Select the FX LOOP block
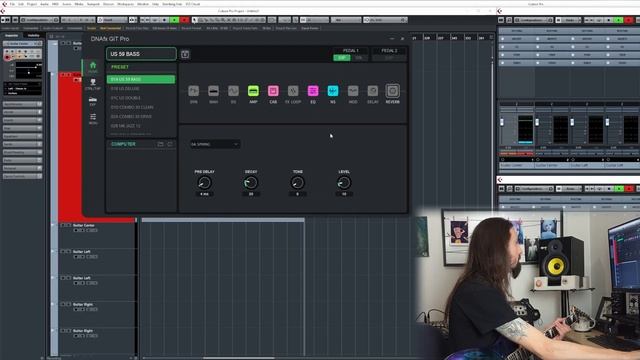 pos(293,91)
